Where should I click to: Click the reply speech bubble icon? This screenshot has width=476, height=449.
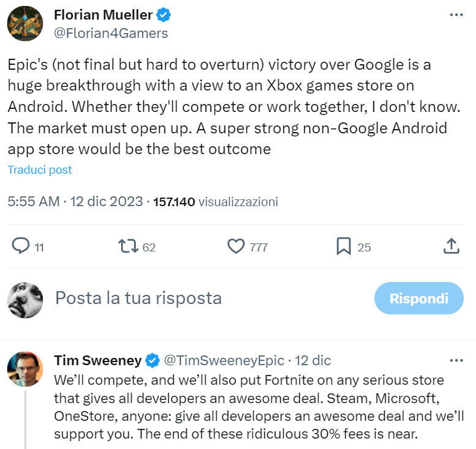(x=21, y=247)
